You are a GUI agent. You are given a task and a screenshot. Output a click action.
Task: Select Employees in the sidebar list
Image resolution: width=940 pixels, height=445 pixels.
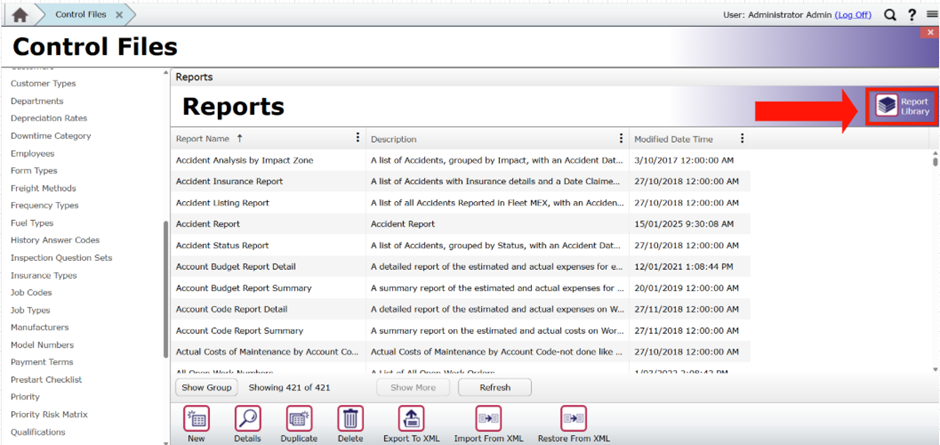(x=32, y=153)
